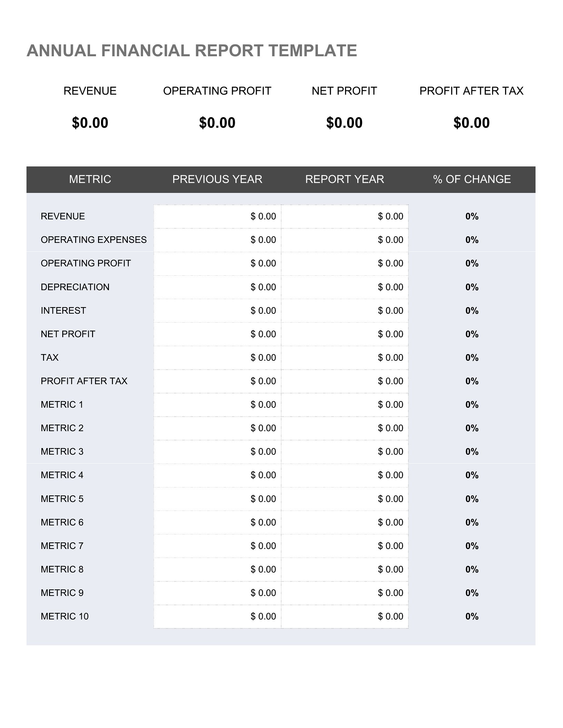Click the Revenue previous year amount cell
This screenshot has height=728, width=563.
pos(217,216)
